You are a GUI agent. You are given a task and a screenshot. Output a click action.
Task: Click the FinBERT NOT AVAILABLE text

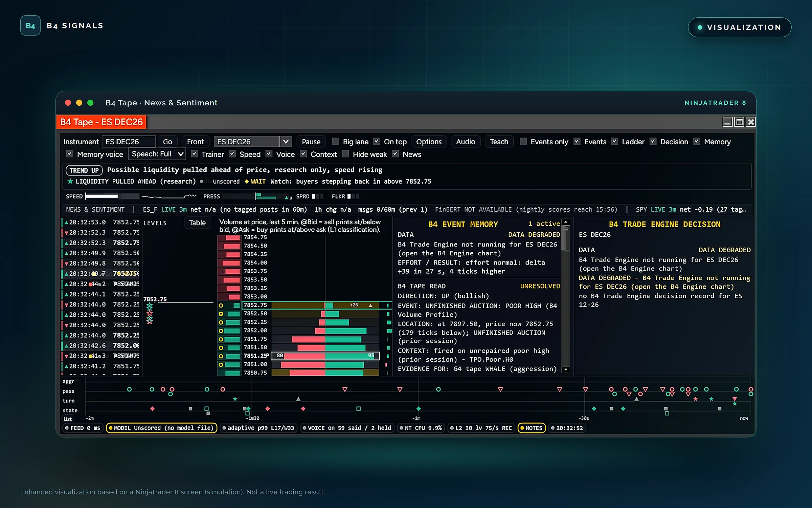(x=473, y=210)
